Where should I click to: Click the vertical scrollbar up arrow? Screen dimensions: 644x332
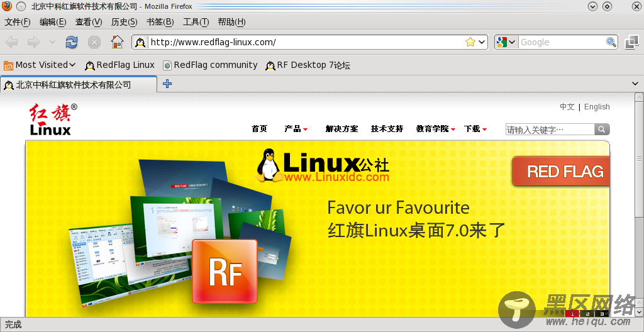[639, 97]
